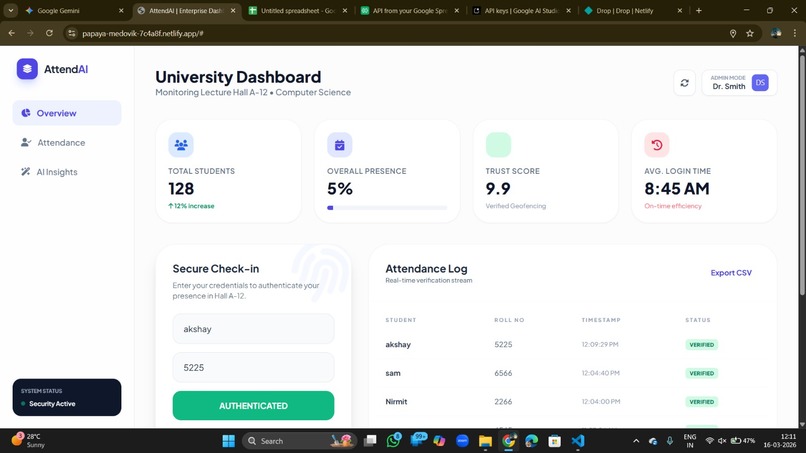Viewport: 806px width, 453px height.
Task: Open the Attendance sidebar item
Action: pyautogui.click(x=67, y=142)
